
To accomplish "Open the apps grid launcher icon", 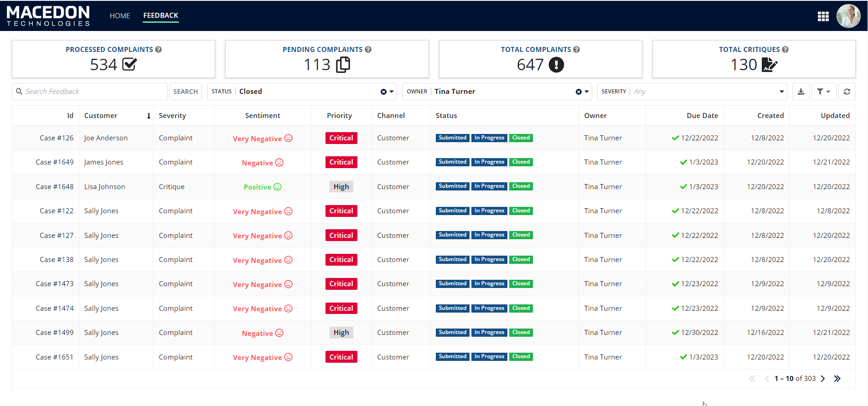I will tap(823, 16).
